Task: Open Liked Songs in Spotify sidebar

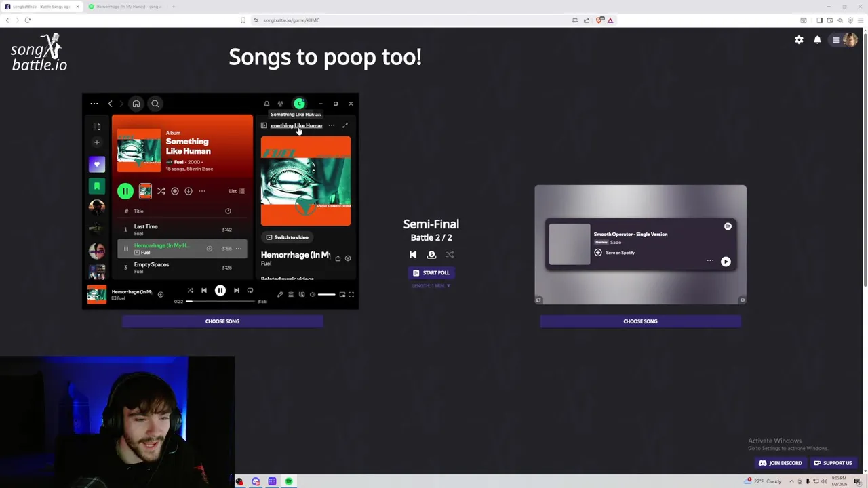Action: pyautogui.click(x=97, y=164)
